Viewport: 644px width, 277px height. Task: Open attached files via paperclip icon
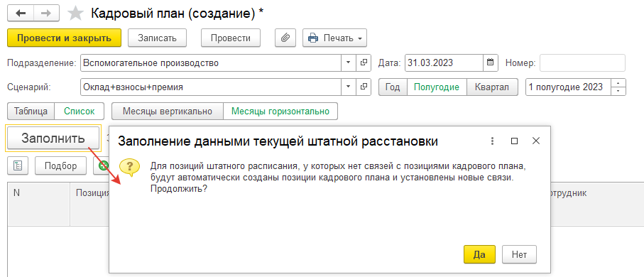[x=285, y=38]
